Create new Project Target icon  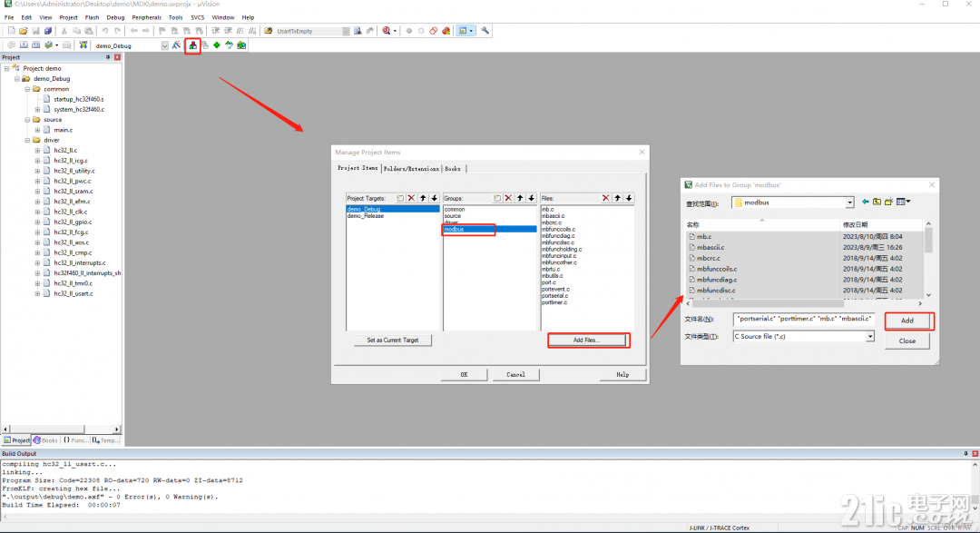[x=400, y=198]
